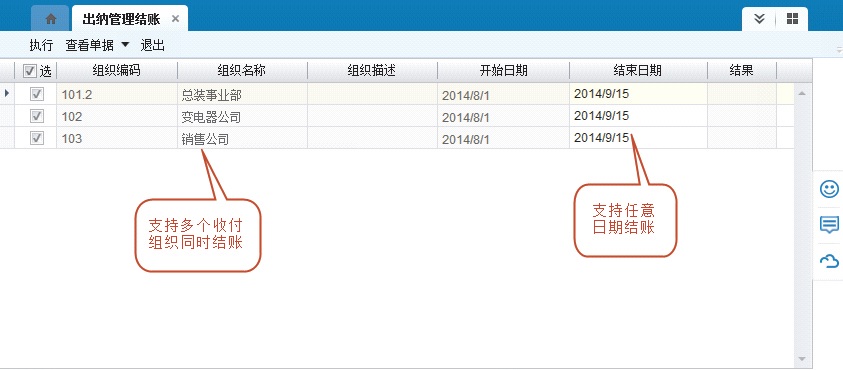Click start date 2014/8/1 for 总装事业部

(x=503, y=95)
